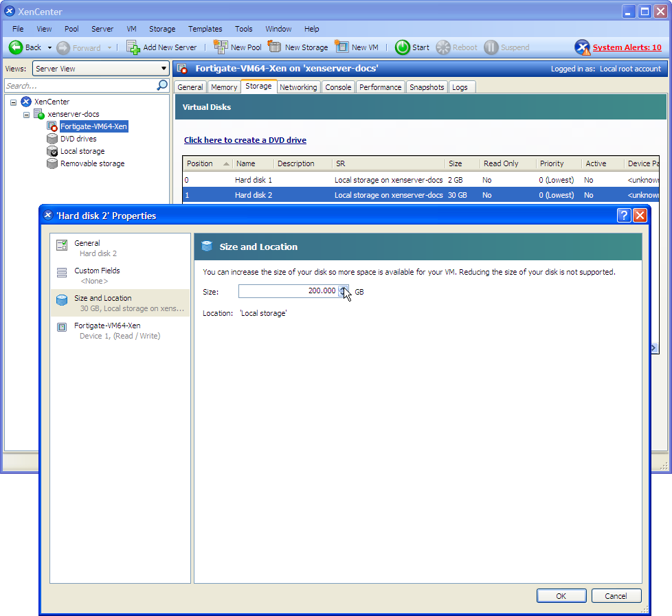Click the Start label in the toolbar
Viewport: 672px width, 616px height.
coord(421,47)
